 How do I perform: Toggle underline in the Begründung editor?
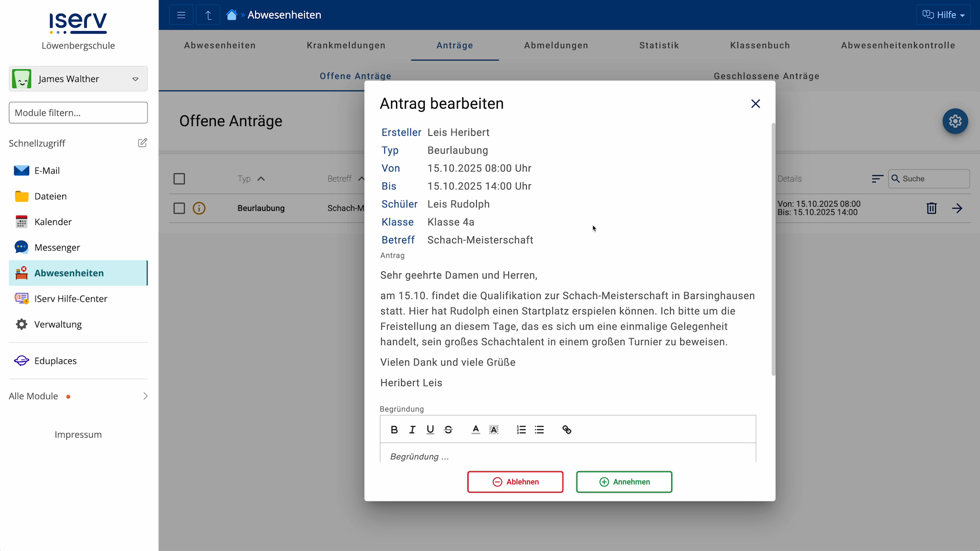(x=430, y=429)
